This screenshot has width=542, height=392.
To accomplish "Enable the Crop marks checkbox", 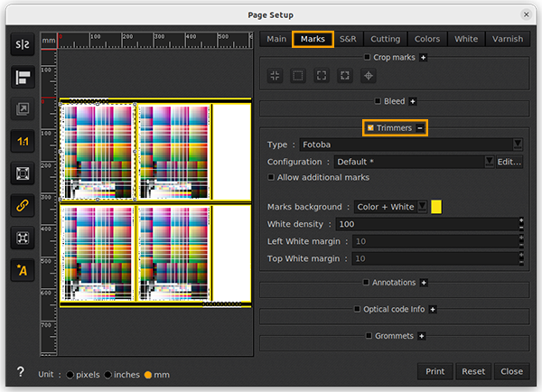I will point(367,57).
